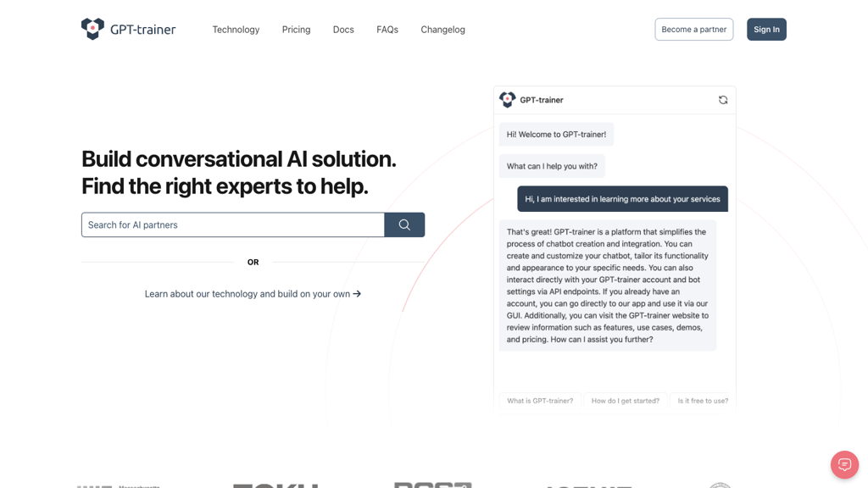Go to the Pricing page
Viewport: 868px width, 488px height.
click(296, 30)
